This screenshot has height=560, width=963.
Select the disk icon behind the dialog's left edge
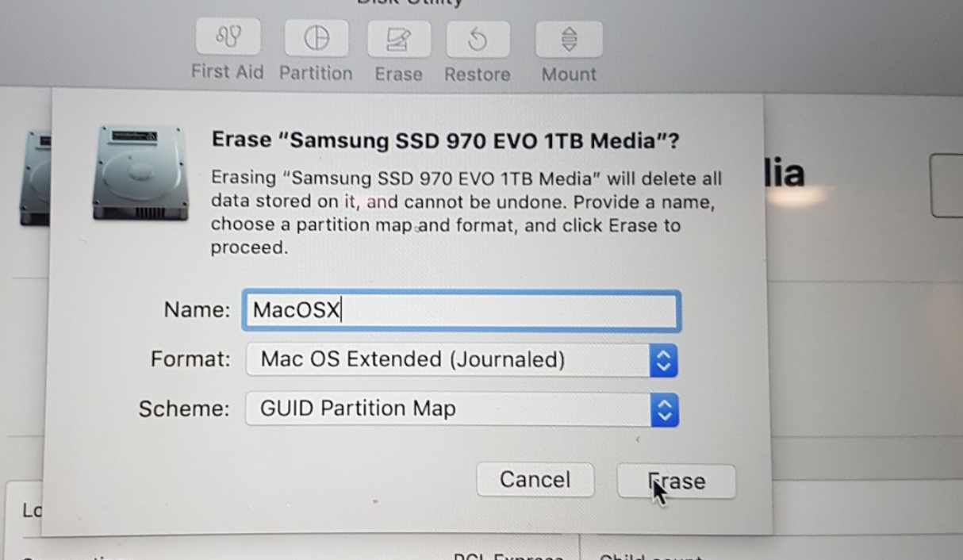tap(35, 178)
